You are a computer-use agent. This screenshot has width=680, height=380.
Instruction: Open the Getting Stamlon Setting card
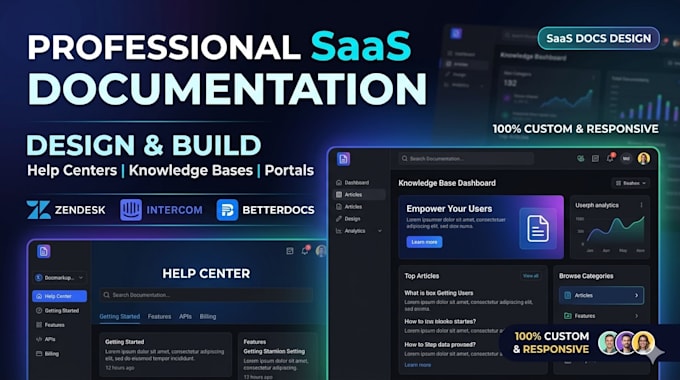[278, 356]
